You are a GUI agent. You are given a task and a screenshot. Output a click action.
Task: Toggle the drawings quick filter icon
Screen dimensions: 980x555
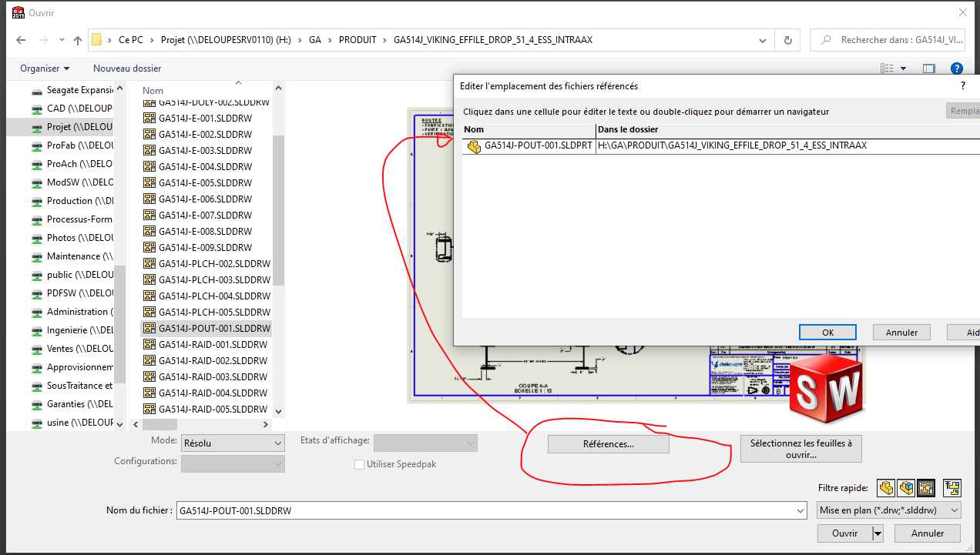pos(925,487)
